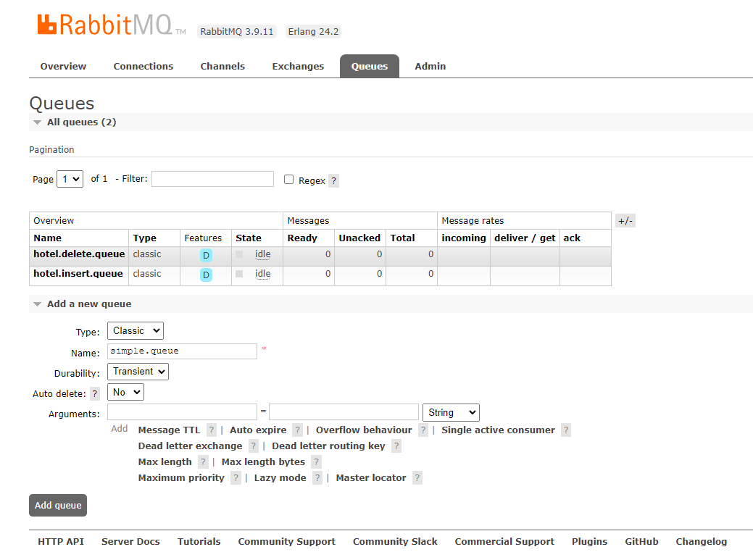
Task: Click the help icon beside Lazy mode
Action: tap(317, 478)
